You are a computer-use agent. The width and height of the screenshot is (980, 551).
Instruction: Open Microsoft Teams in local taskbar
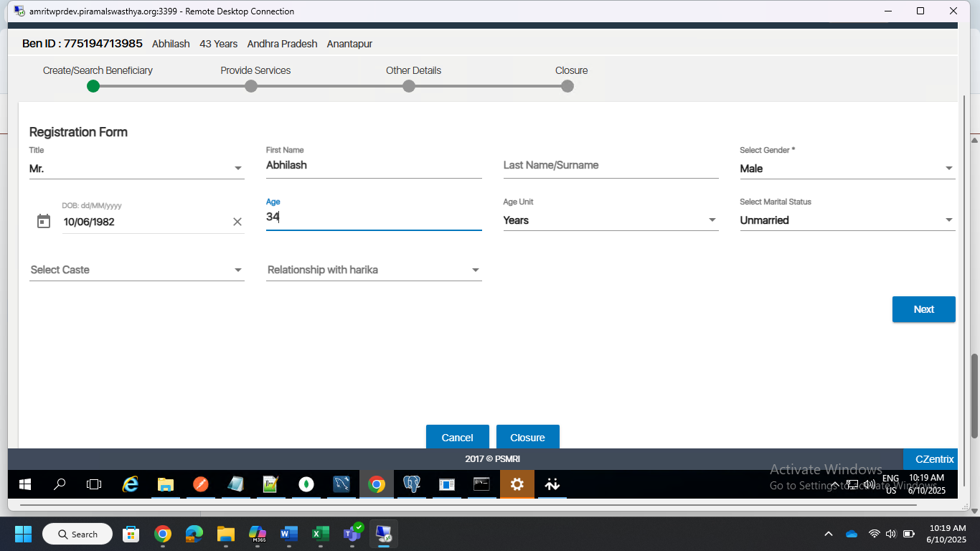tap(352, 534)
